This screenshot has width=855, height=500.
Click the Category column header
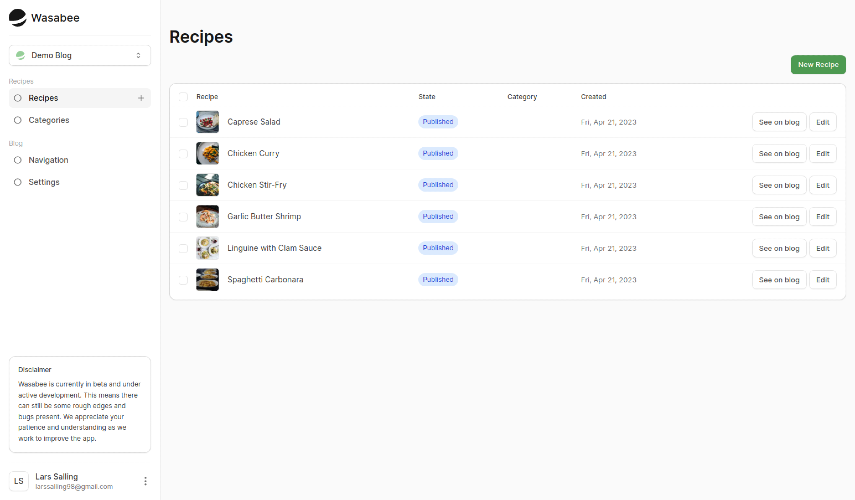[x=522, y=97]
